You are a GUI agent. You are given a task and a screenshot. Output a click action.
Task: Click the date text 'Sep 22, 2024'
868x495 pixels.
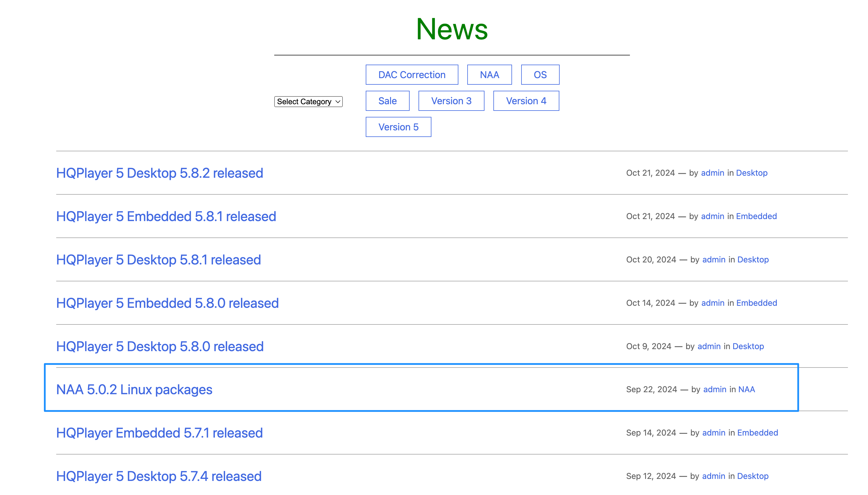(652, 389)
